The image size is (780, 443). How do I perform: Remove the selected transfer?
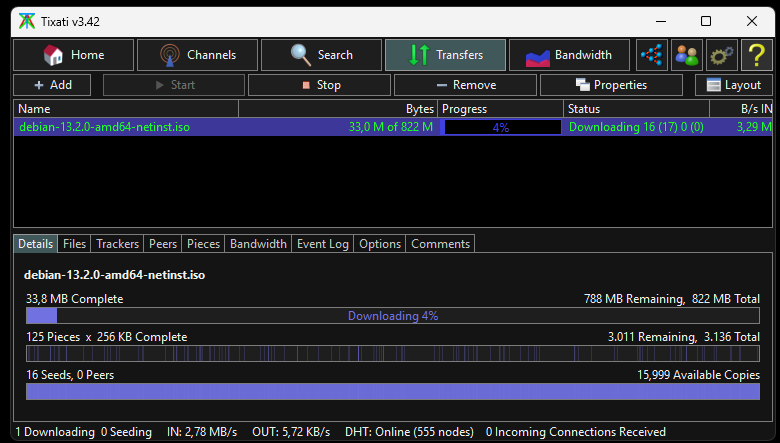(x=465, y=85)
